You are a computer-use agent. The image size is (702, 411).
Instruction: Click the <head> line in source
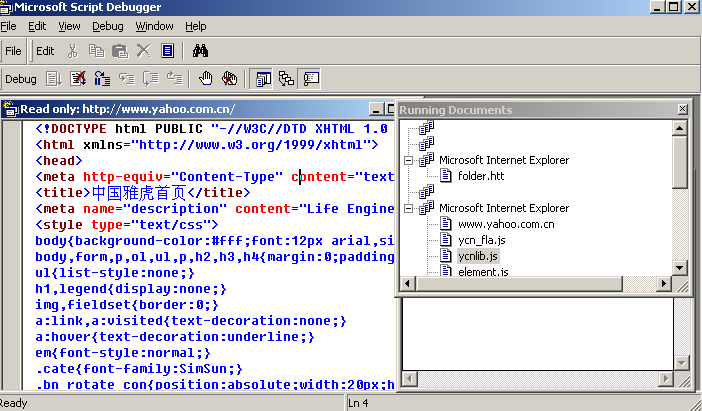[59, 161]
